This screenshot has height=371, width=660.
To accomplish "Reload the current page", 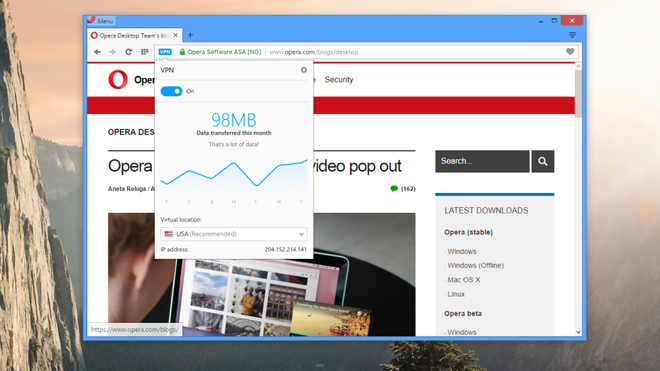I will coord(128,52).
